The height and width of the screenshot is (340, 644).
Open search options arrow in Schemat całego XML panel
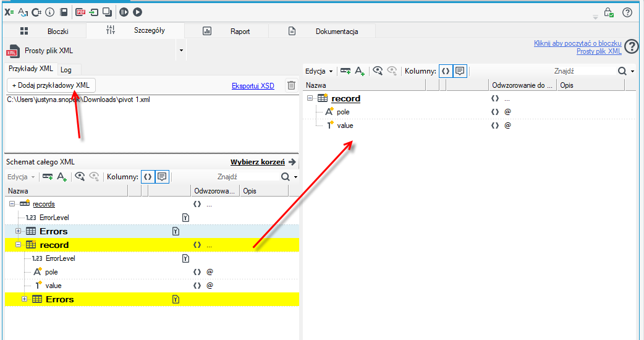(x=295, y=178)
